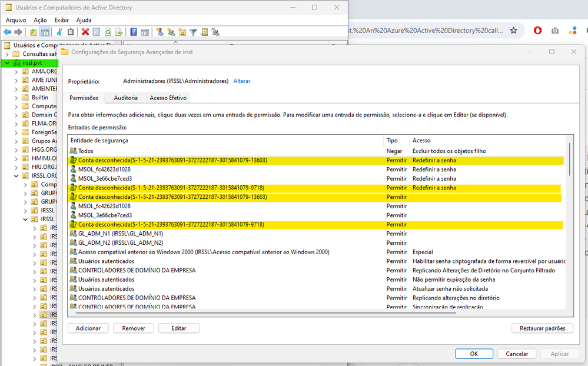This screenshot has width=588, height=366.
Task: Select the Acesso compatível anterior ao Windows 2000 entry
Action: (317, 252)
